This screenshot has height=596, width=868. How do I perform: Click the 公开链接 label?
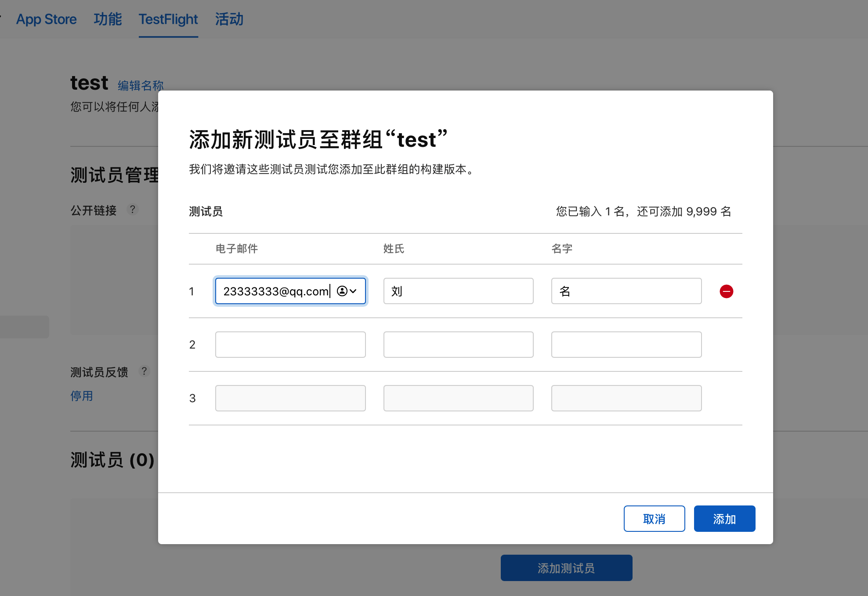94,211
